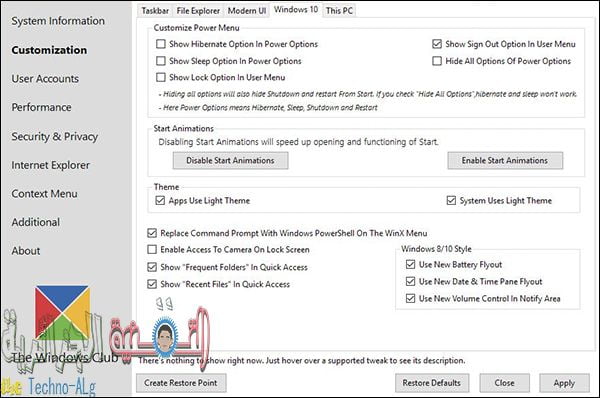Click the Disabling Start Animations description text
The width and height of the screenshot is (600, 398).
tap(298, 142)
